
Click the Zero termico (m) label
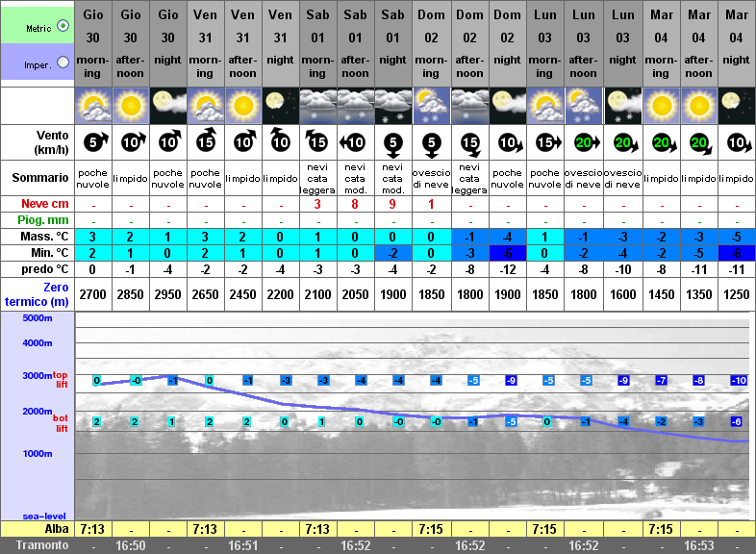37,294
